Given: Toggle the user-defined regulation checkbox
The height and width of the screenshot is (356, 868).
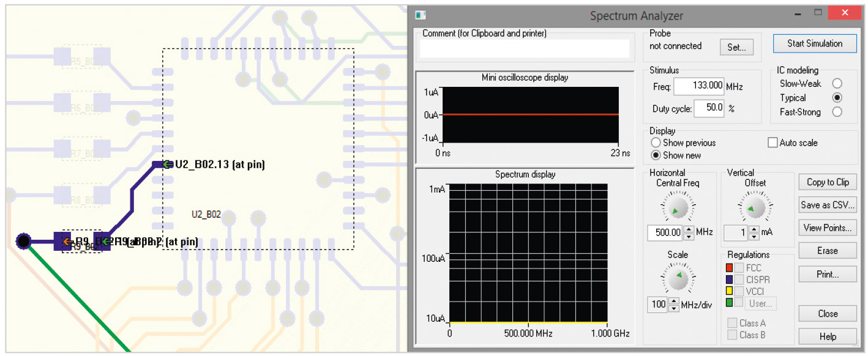Looking at the screenshot, I should (739, 303).
